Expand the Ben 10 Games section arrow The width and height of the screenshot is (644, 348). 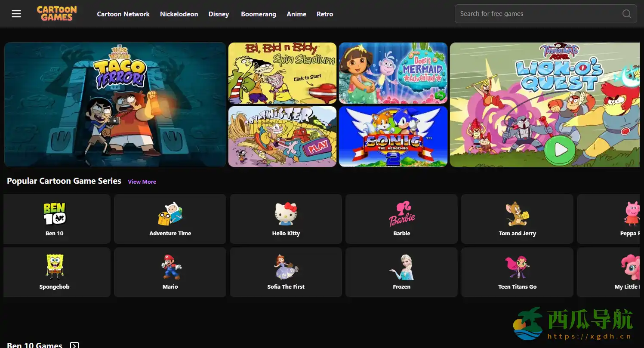(74, 345)
